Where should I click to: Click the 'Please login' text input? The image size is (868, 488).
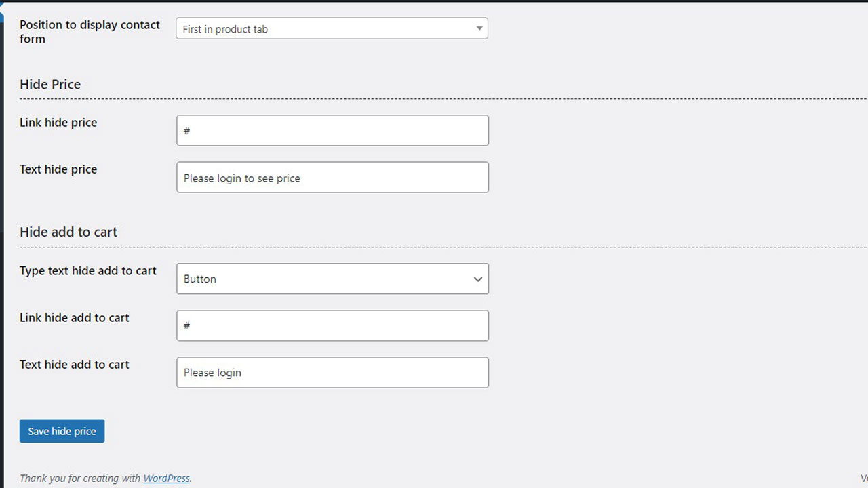[332, 373]
